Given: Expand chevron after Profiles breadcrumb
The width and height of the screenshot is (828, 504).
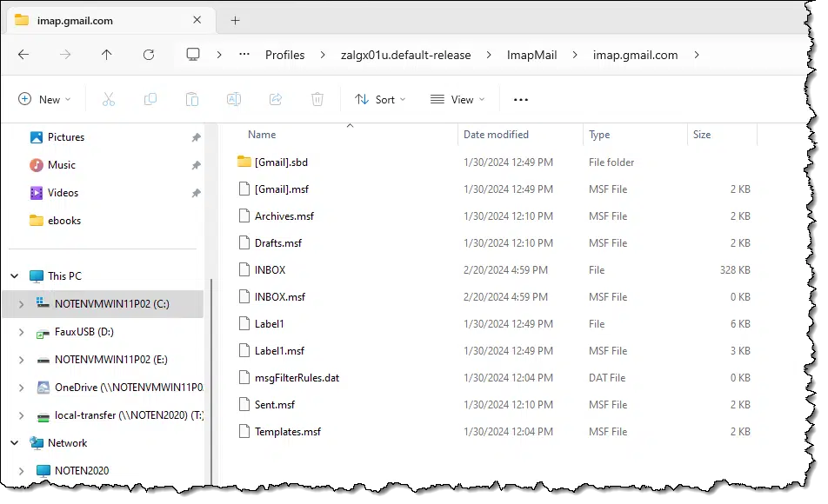Looking at the screenshot, I should coord(323,55).
